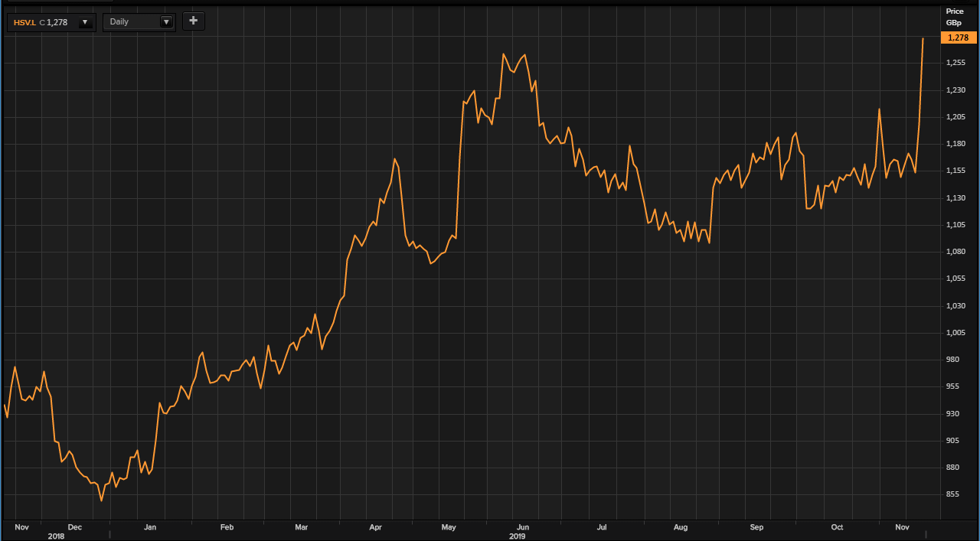Viewport: 980px width, 541px height.
Task: Open the dropdown arrow beside HSV.L C 1,278
Action: pos(84,22)
